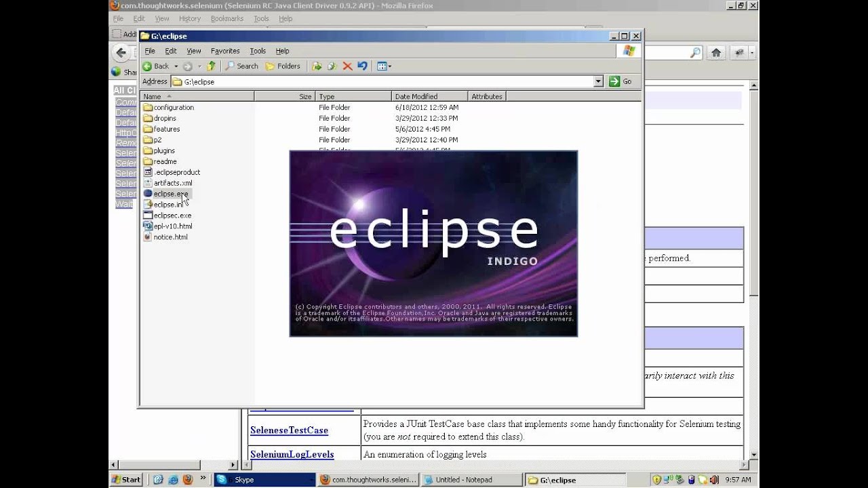Click the Copy To toolbar icon
Viewport: 868px width, 488px height.
pyautogui.click(x=332, y=66)
